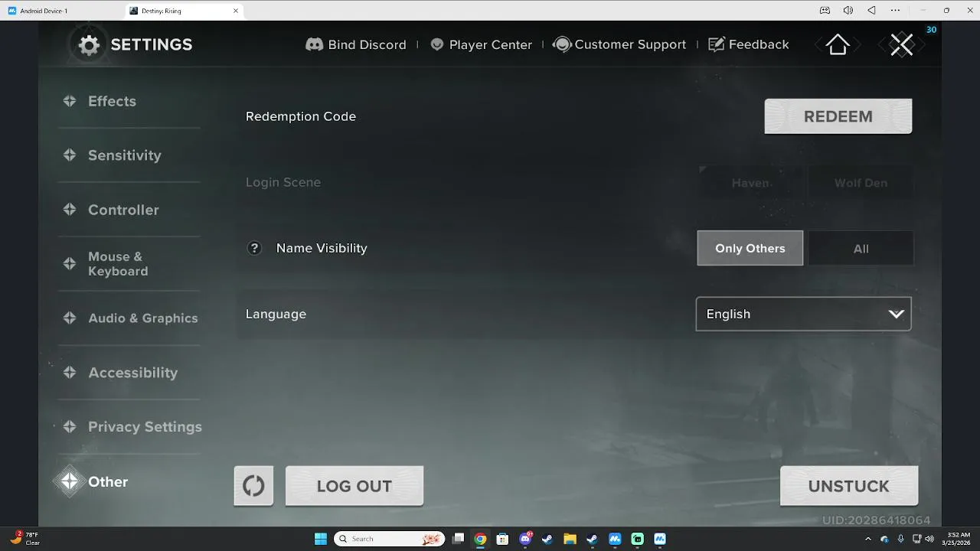Close the Destiny: Rising tab
This screenshot has height=551, width=980.
(x=236, y=11)
